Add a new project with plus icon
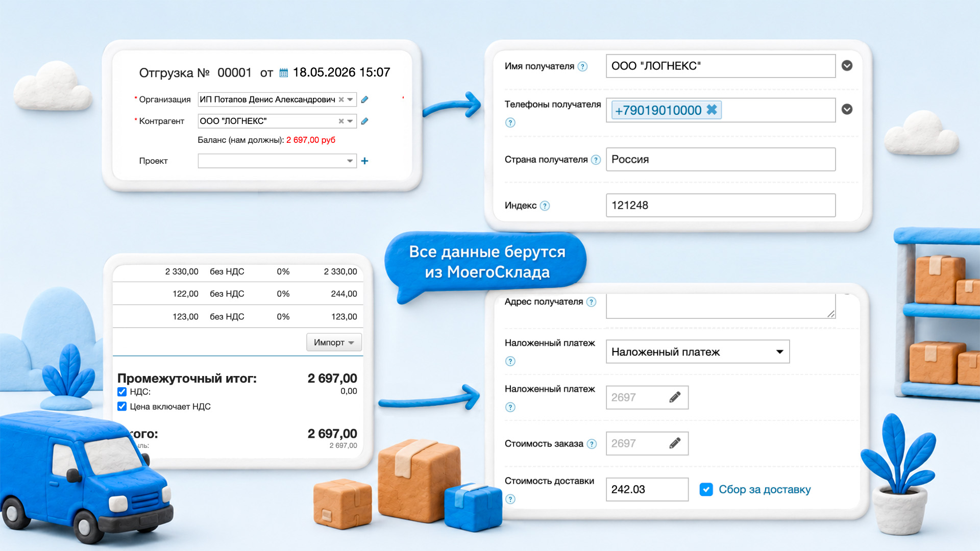 click(x=364, y=161)
